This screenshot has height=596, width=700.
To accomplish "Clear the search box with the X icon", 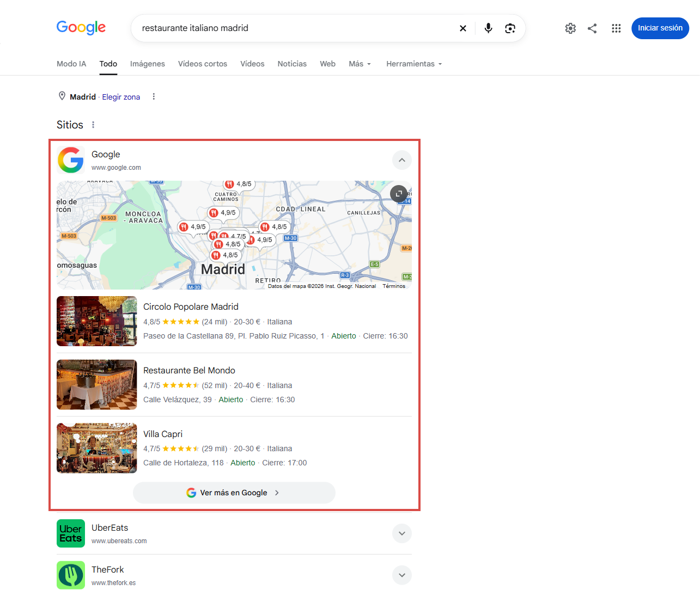I will point(463,28).
